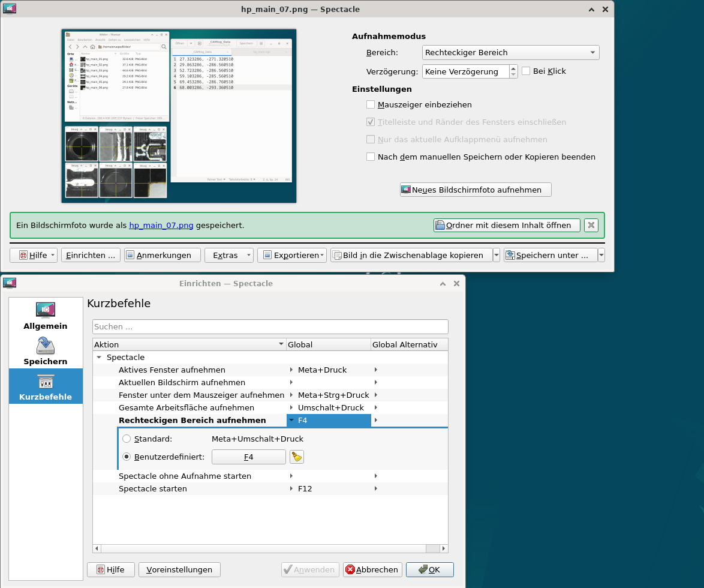This screenshot has width=704, height=588.
Task: Select the Benutzerdefiniert radio button
Action: click(x=127, y=457)
